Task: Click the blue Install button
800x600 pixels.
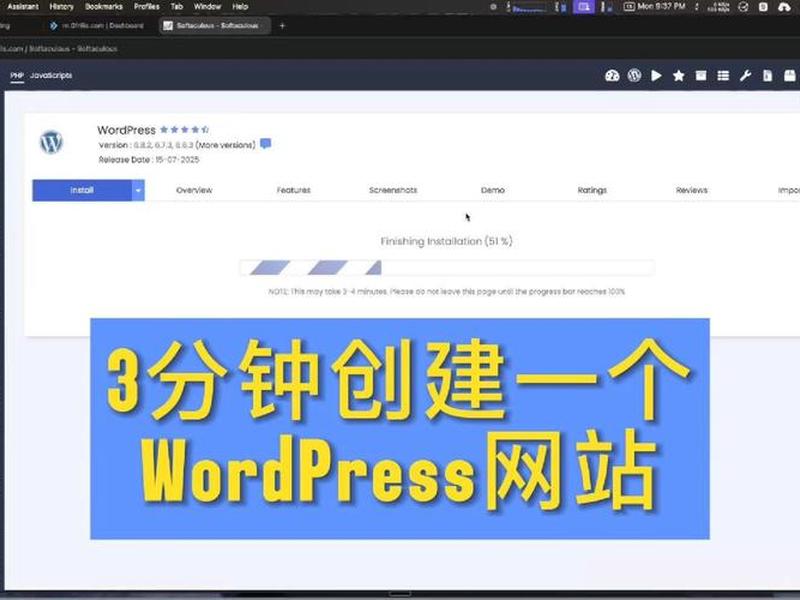Action: point(82,190)
